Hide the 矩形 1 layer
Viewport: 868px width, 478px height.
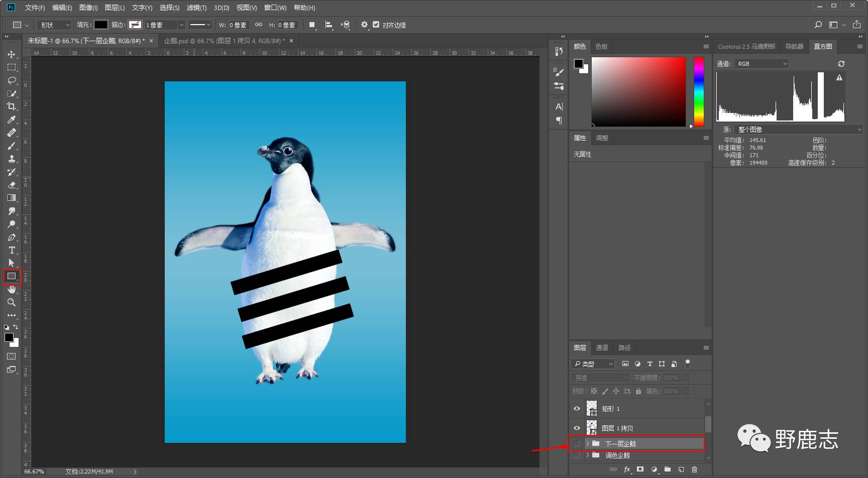[577, 409]
